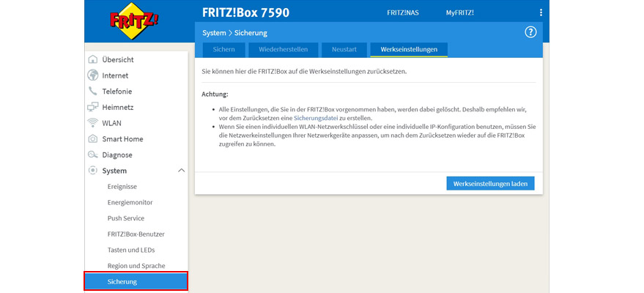Click the Telefonie phone icon
644x293 pixels.
pos(93,92)
